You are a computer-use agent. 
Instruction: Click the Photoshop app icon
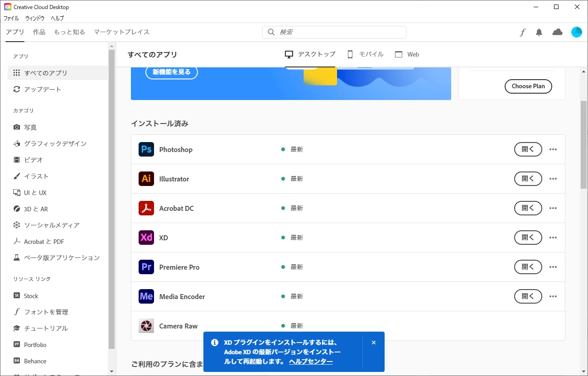(x=146, y=149)
